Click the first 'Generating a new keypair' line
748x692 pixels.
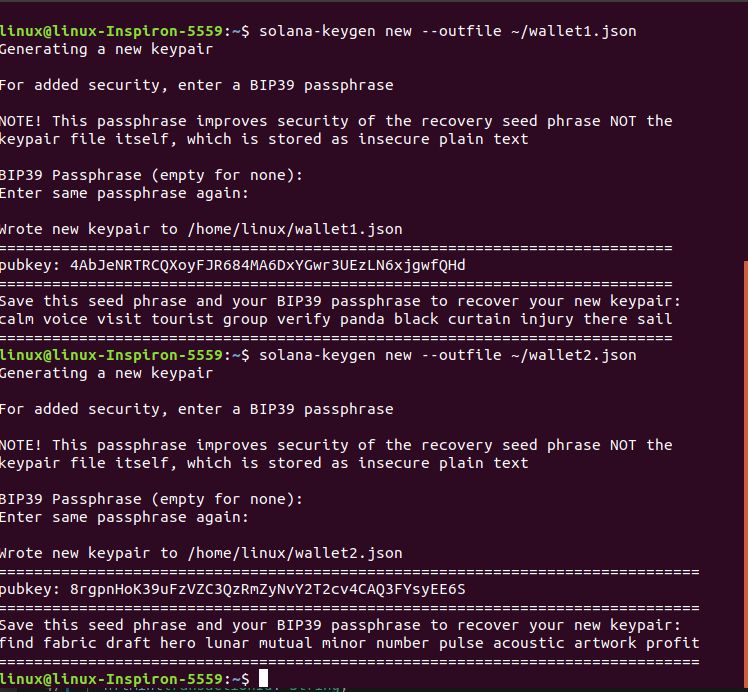[x=106, y=50]
